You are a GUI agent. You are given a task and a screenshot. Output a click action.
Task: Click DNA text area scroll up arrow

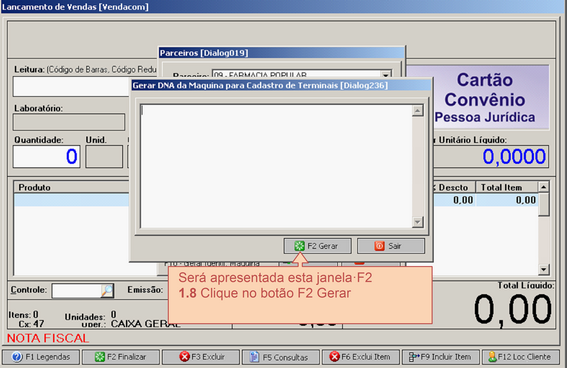tap(418, 111)
